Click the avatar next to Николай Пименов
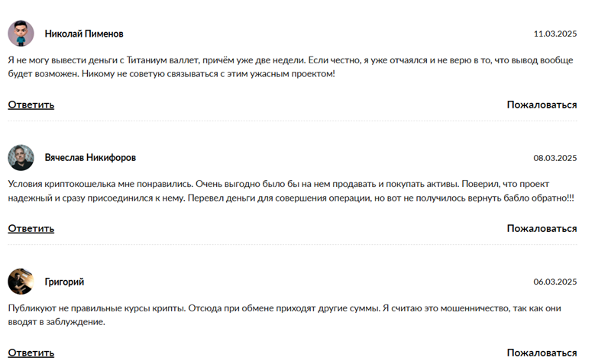The image size is (595, 364). (21, 34)
